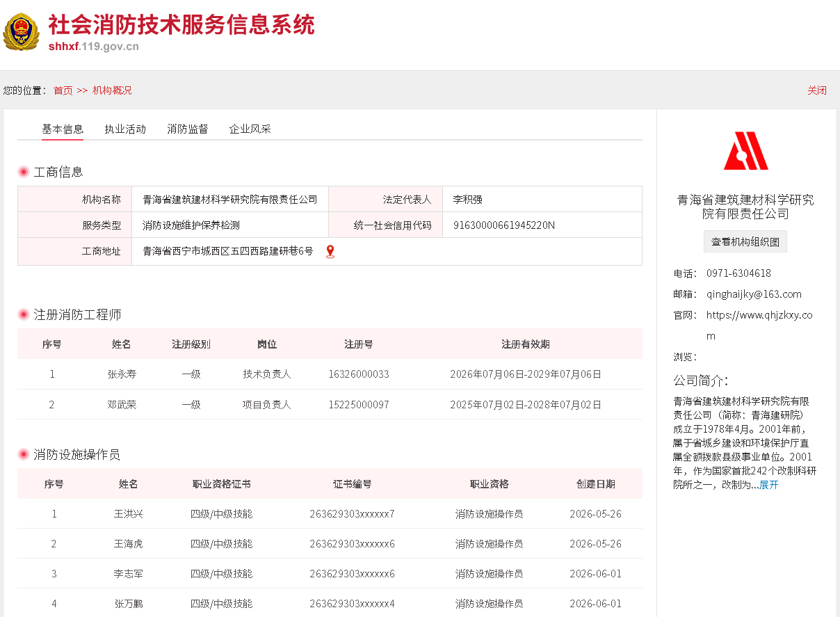The height and width of the screenshot is (617, 840).
Task: Switch to the 执业活动 tab
Action: tap(125, 129)
